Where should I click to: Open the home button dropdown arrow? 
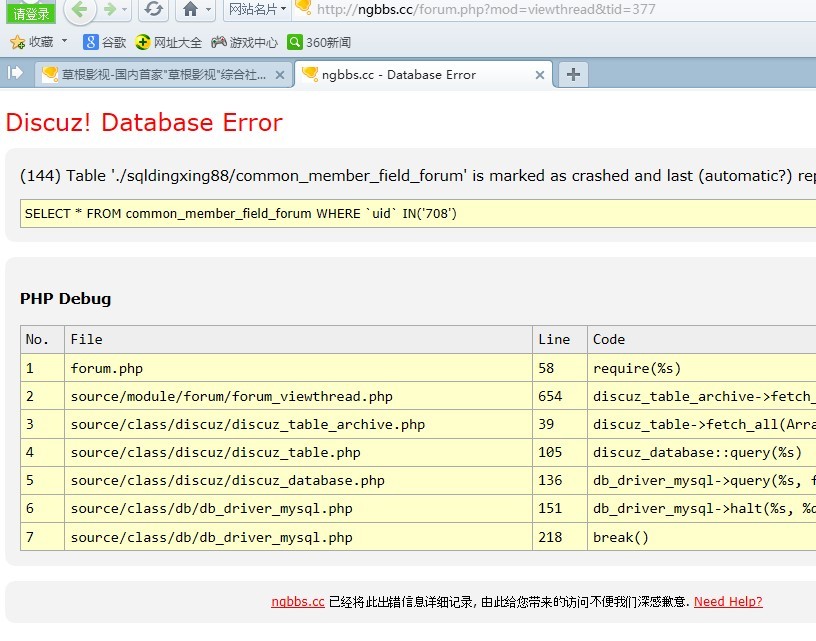click(209, 10)
